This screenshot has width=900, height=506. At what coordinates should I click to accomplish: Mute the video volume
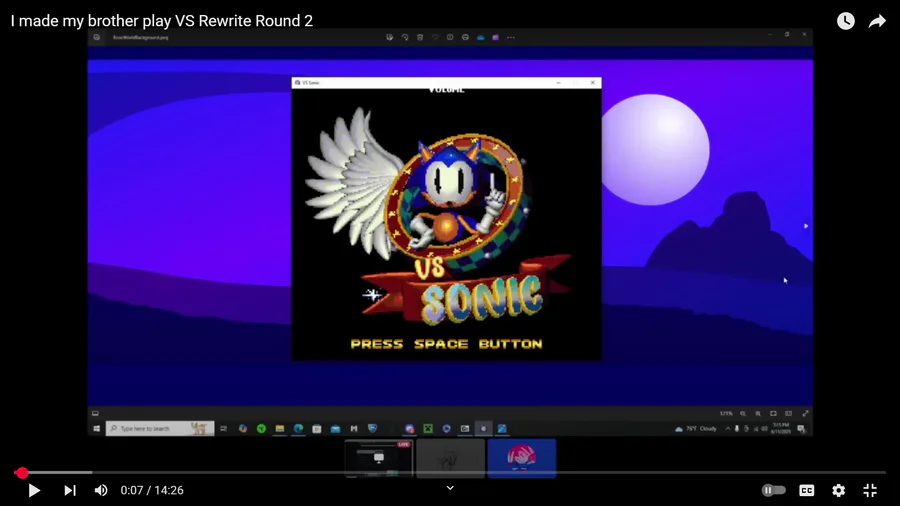[x=101, y=491]
